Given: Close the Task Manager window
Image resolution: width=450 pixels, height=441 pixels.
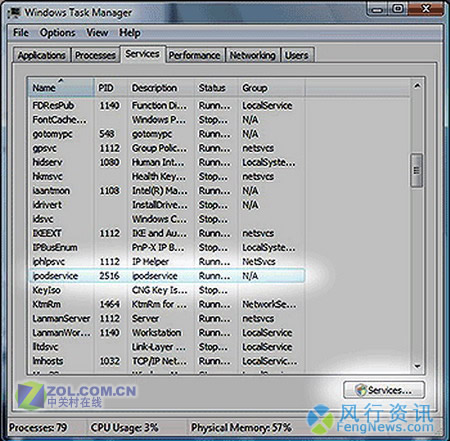Looking at the screenshot, I should (426, 9).
